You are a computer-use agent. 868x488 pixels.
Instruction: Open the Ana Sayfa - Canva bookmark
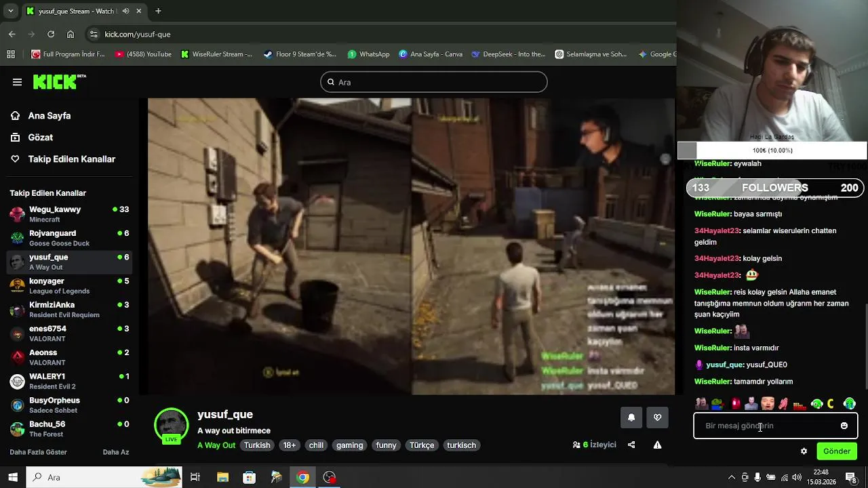(x=431, y=54)
